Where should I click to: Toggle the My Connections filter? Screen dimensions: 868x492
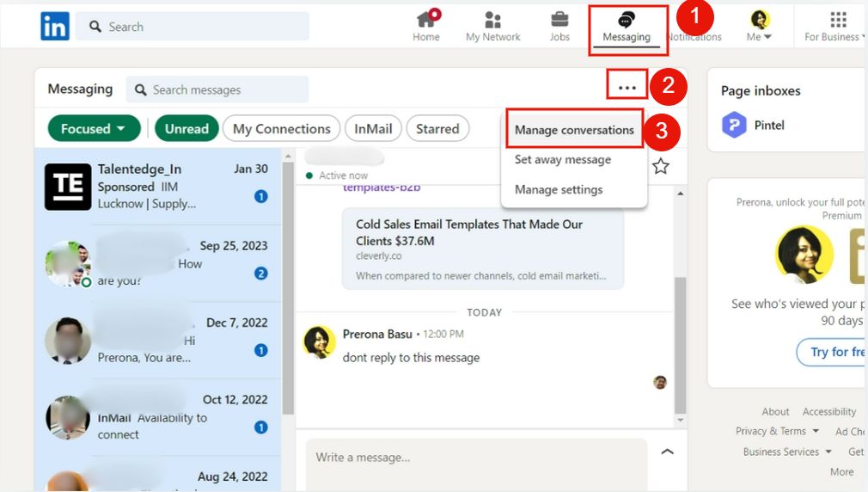coord(281,128)
